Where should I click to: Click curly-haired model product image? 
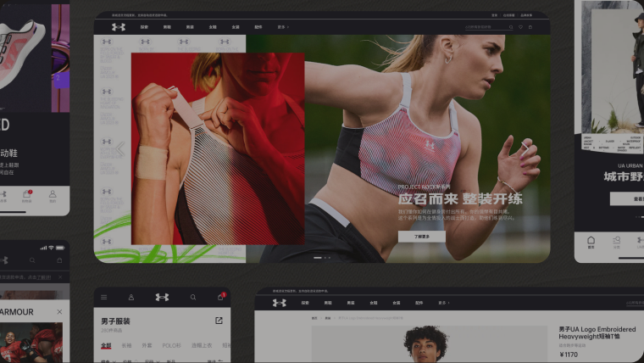[x=430, y=344]
